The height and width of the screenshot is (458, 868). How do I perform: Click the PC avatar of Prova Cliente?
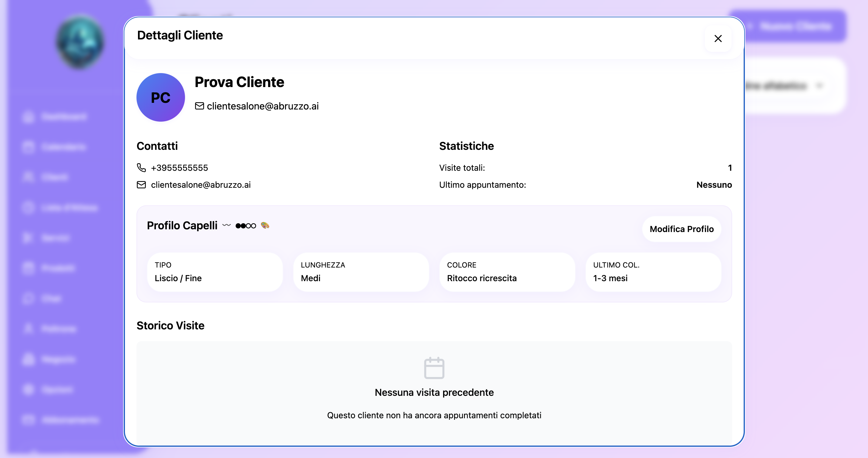click(161, 97)
